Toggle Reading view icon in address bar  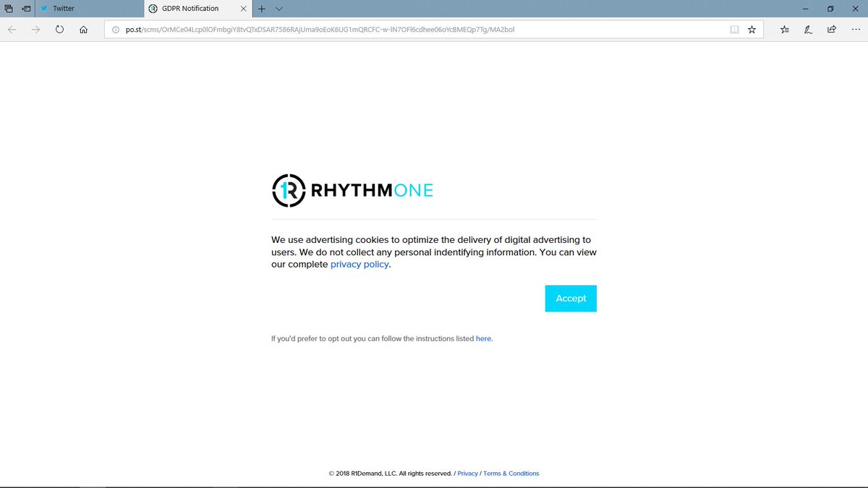(734, 30)
